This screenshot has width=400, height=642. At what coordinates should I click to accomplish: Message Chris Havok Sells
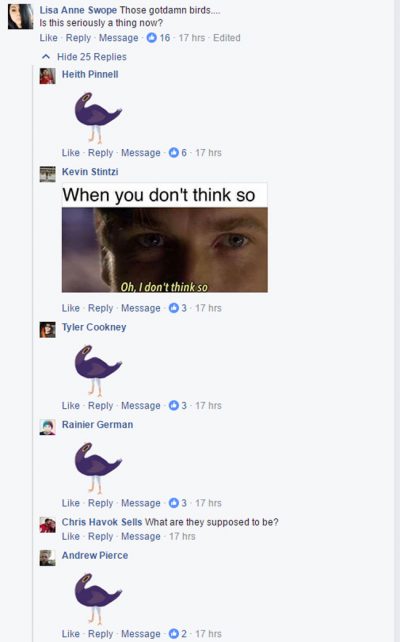click(140, 536)
